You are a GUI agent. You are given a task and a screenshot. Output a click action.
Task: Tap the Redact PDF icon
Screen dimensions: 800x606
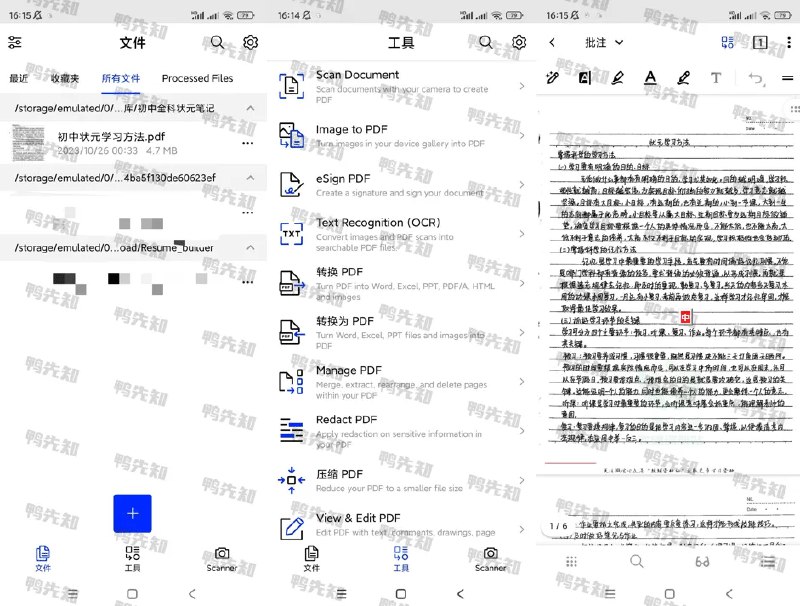click(291, 431)
